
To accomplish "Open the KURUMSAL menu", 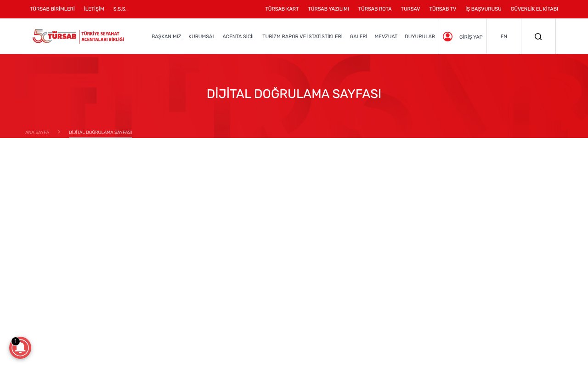I will click(202, 36).
